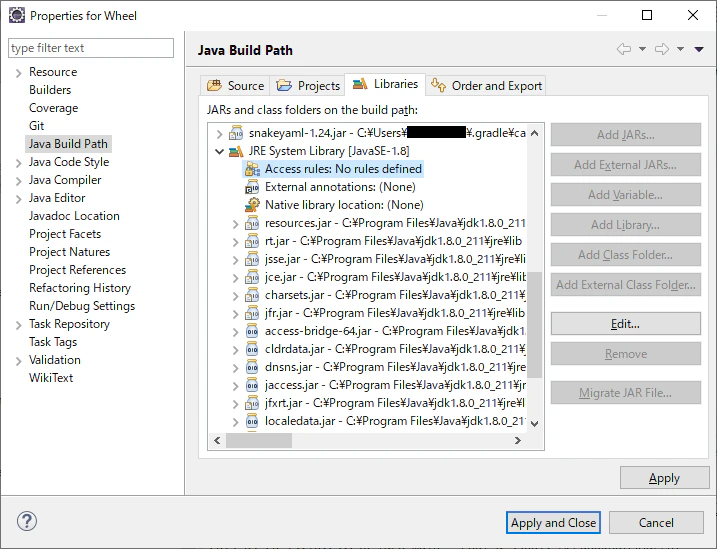
Task: Click the Native library location icon
Action: [252, 205]
